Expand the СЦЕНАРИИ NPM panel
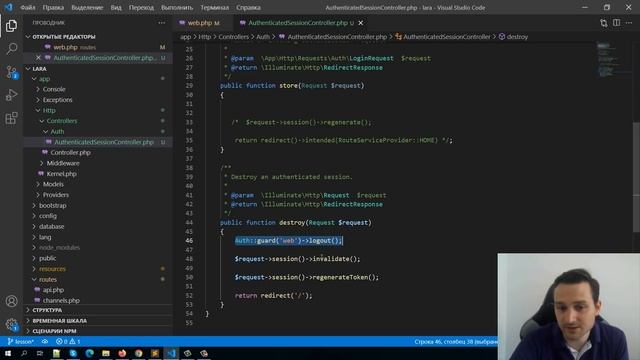This screenshot has height=360, width=640. point(54,331)
